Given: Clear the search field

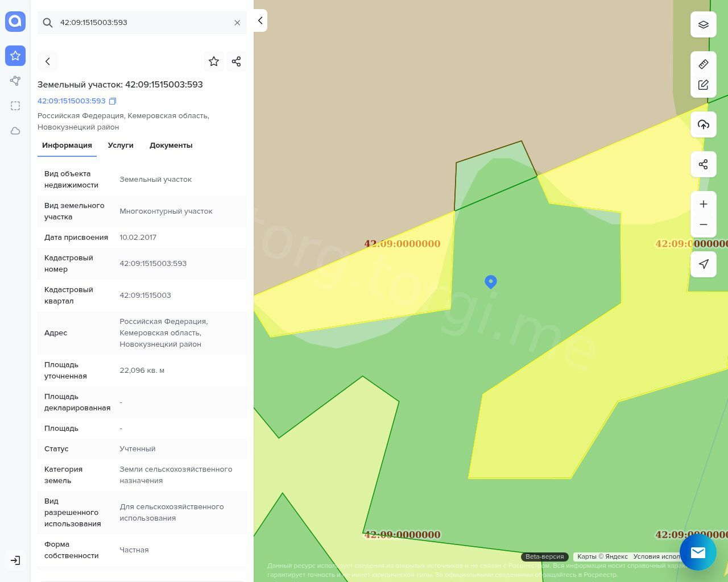Looking at the screenshot, I should coord(237,23).
